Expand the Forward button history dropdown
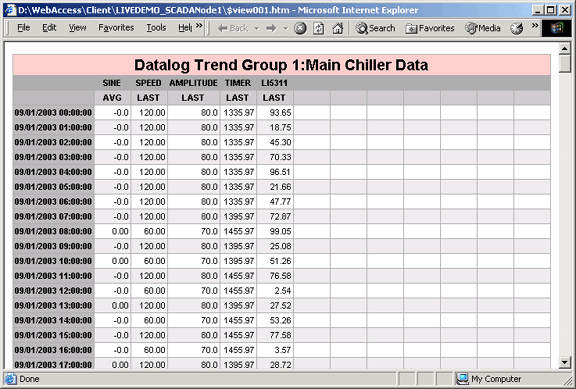Viewport: 576px width, 389px height. [x=285, y=28]
